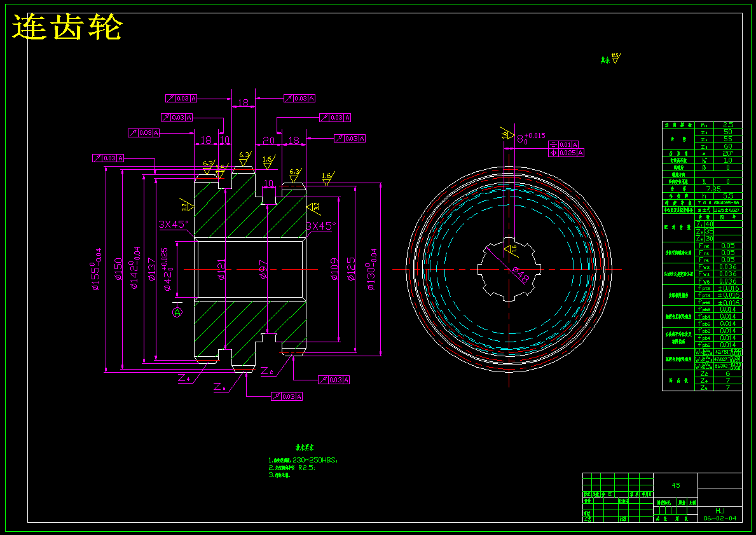Select mating gear tooth count 40 cell
The image size is (756, 535).
pos(709,225)
